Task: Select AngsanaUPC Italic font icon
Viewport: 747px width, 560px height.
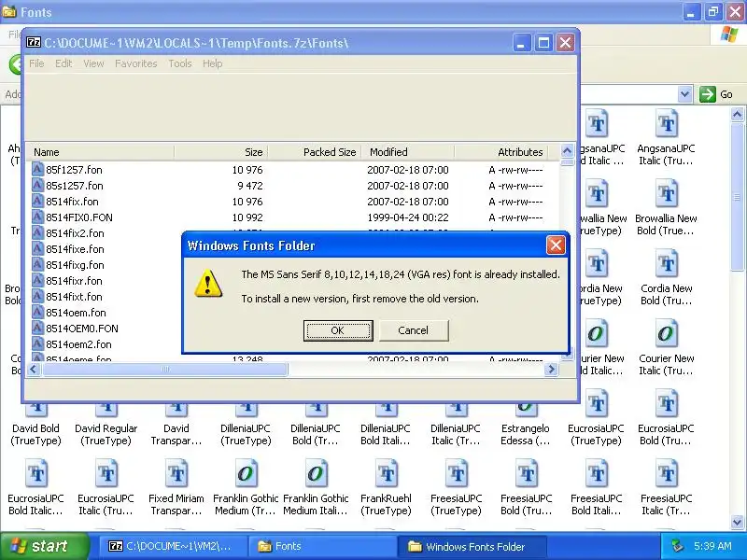Action: (666, 123)
